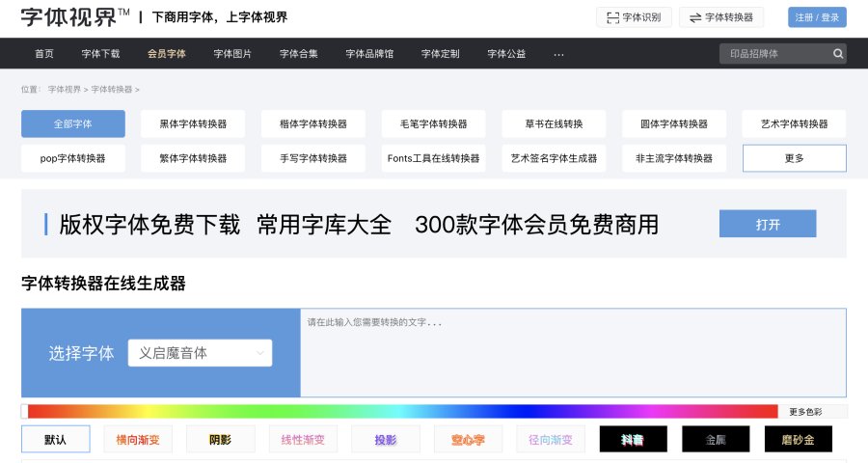
Task: Select the 抖音 text effect style
Action: click(633, 440)
